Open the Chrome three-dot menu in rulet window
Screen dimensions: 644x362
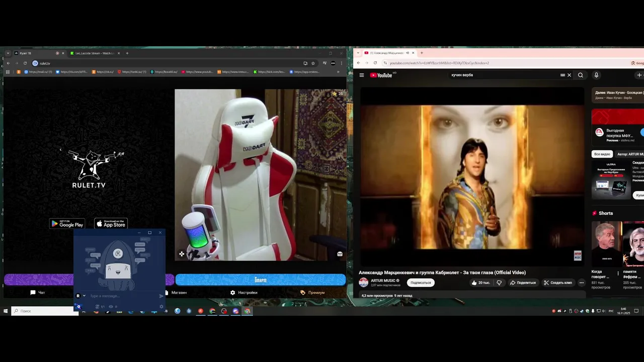pyautogui.click(x=342, y=63)
